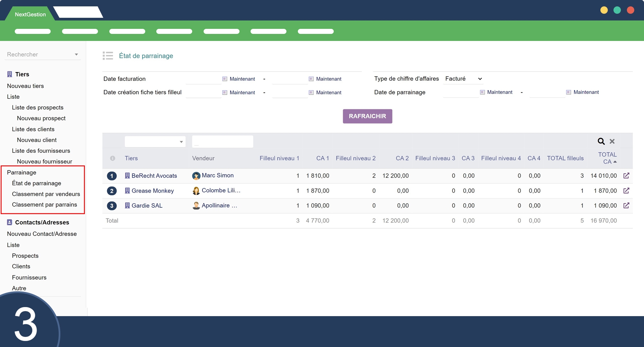Open external link icon for Gardie SAL row

click(x=626, y=205)
